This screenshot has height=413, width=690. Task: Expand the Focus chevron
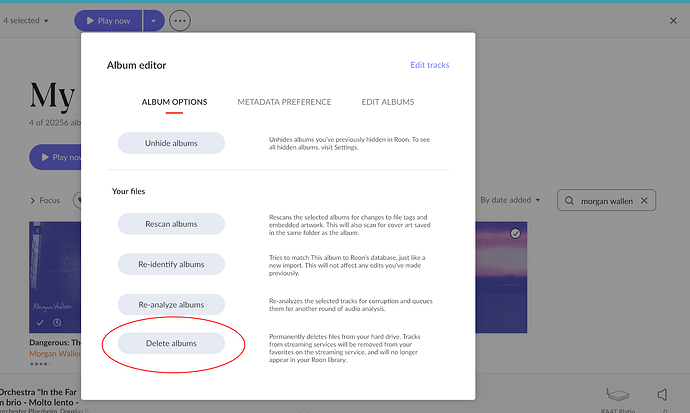coord(33,200)
